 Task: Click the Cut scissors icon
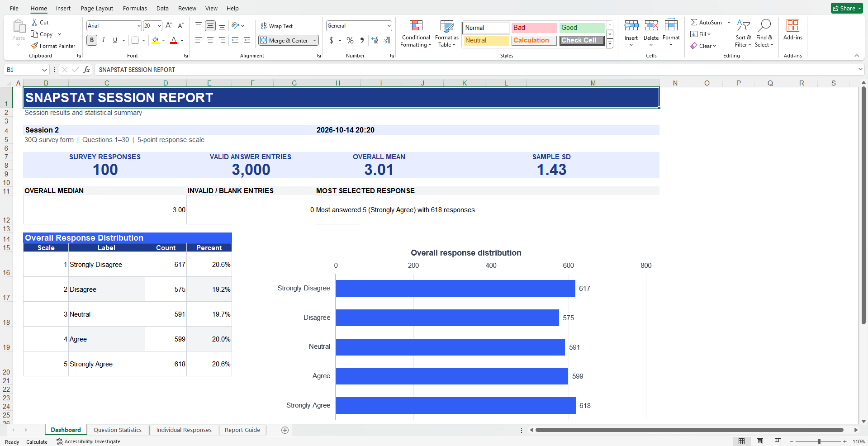34,22
